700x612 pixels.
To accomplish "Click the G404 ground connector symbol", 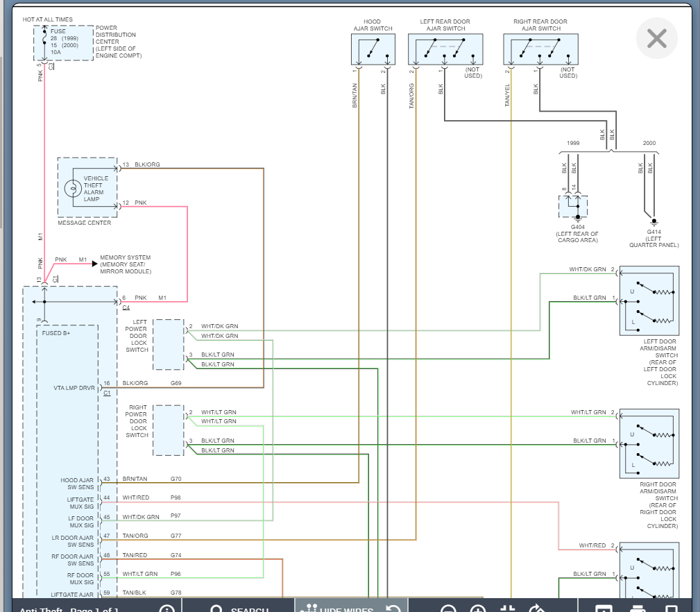I will pos(573,206).
